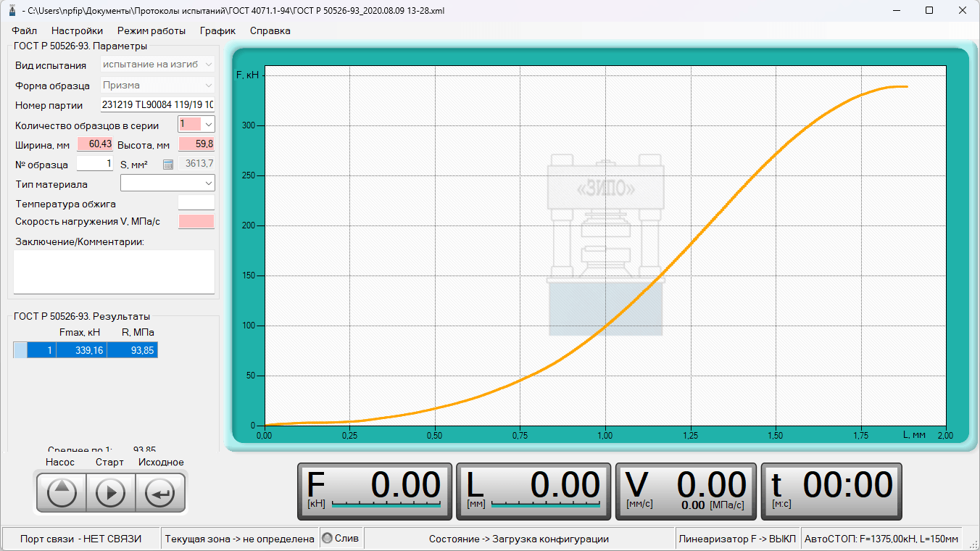
Task: Click the S, мм² field showing 3613,7
Action: point(196,164)
